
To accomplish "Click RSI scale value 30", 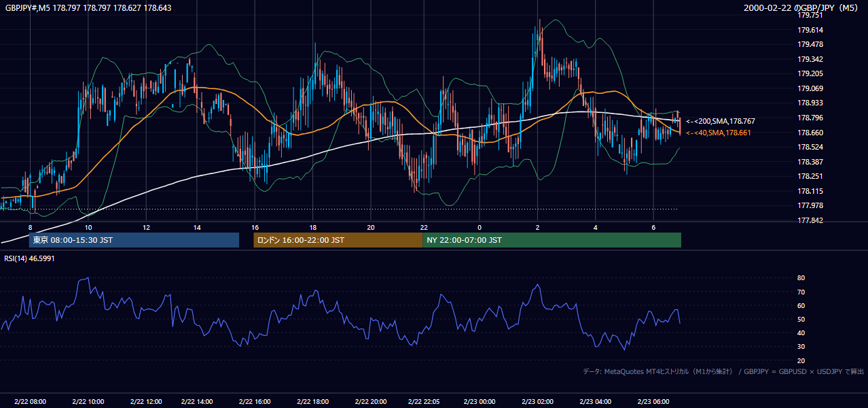I will [x=801, y=346].
